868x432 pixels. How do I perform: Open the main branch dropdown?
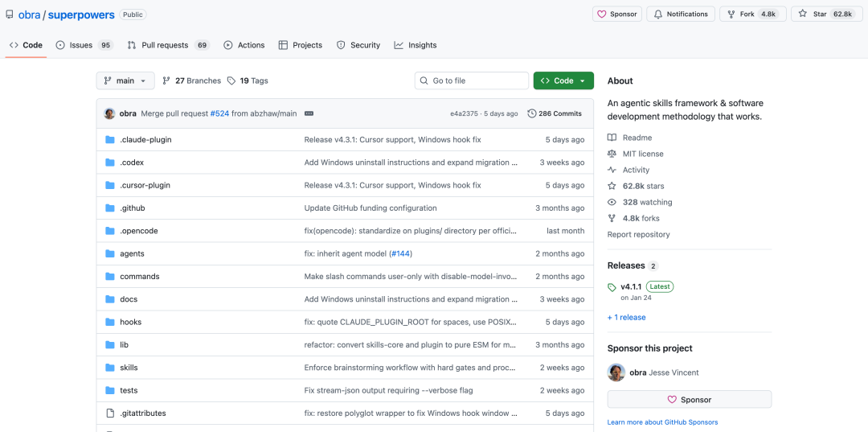click(x=125, y=80)
